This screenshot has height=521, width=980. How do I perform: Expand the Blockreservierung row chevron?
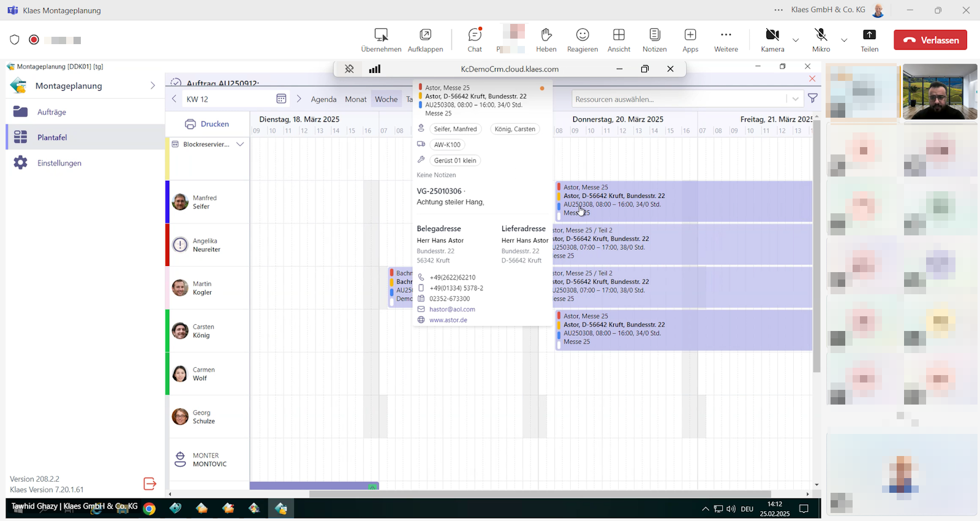pyautogui.click(x=240, y=145)
